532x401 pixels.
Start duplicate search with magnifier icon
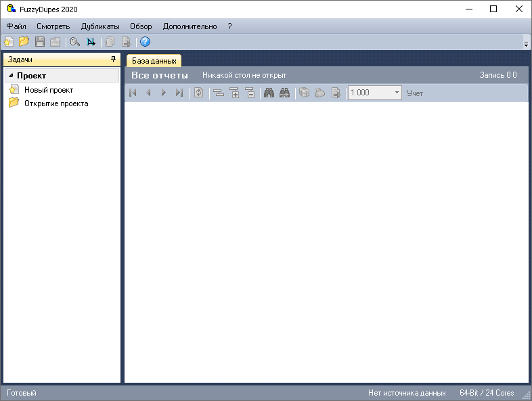[x=75, y=42]
